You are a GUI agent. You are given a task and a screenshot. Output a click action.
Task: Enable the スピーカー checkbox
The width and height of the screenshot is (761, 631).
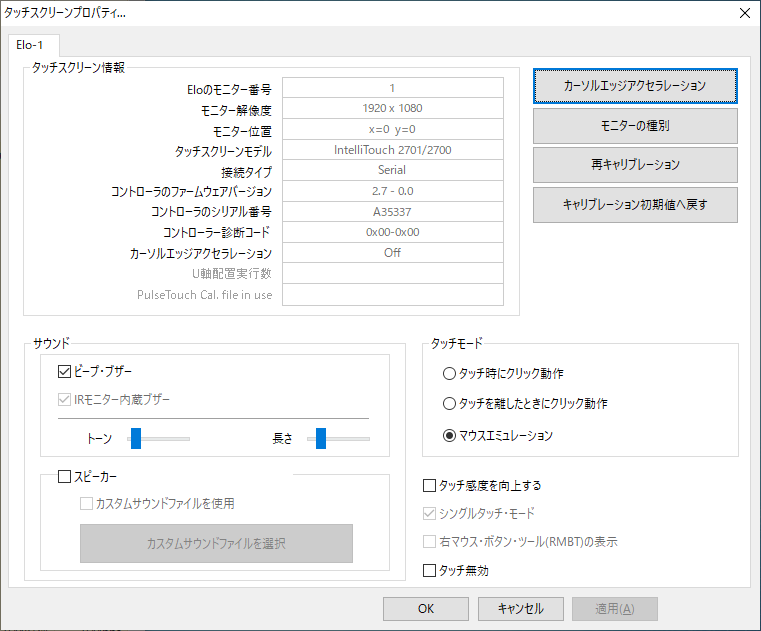[x=66, y=477]
